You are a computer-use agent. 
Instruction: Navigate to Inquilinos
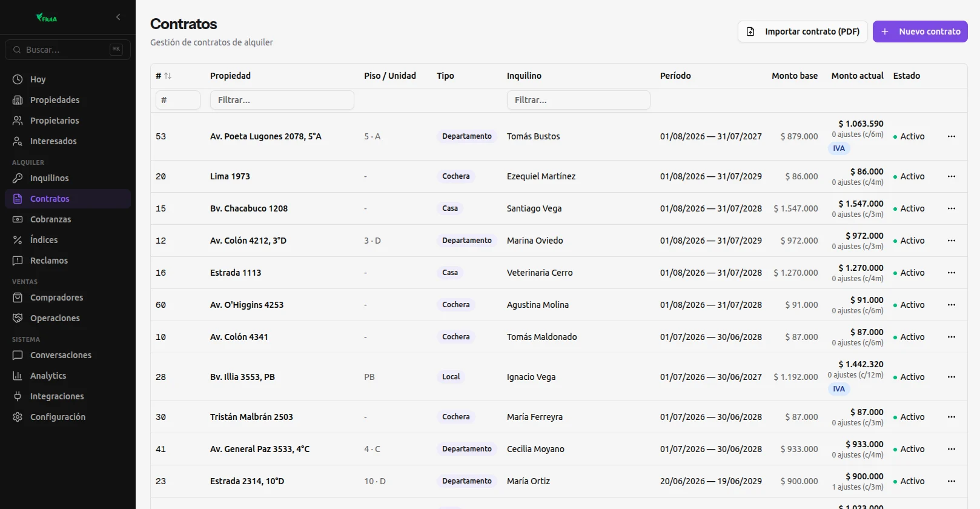click(68, 178)
